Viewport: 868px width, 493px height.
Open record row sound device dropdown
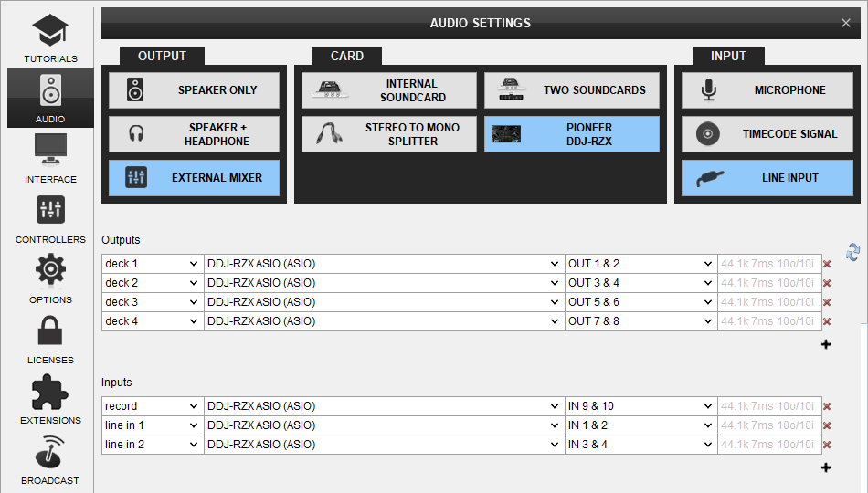point(384,406)
